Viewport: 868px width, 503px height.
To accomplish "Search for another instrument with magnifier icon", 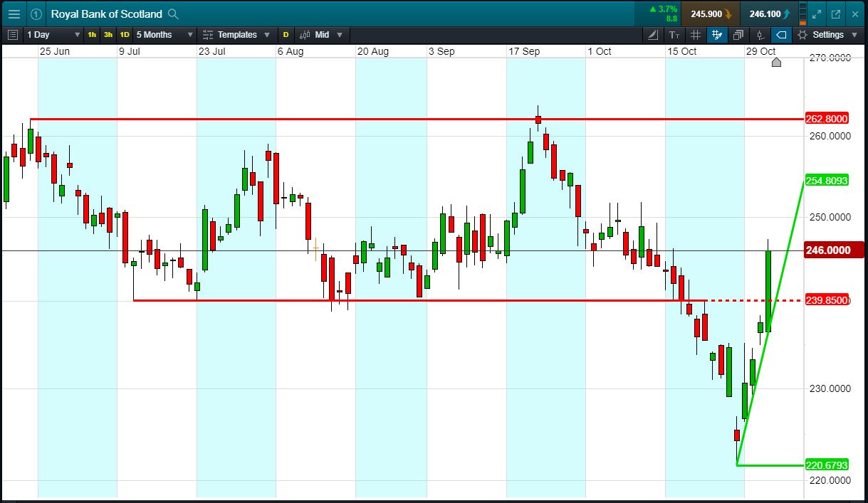I will point(173,14).
